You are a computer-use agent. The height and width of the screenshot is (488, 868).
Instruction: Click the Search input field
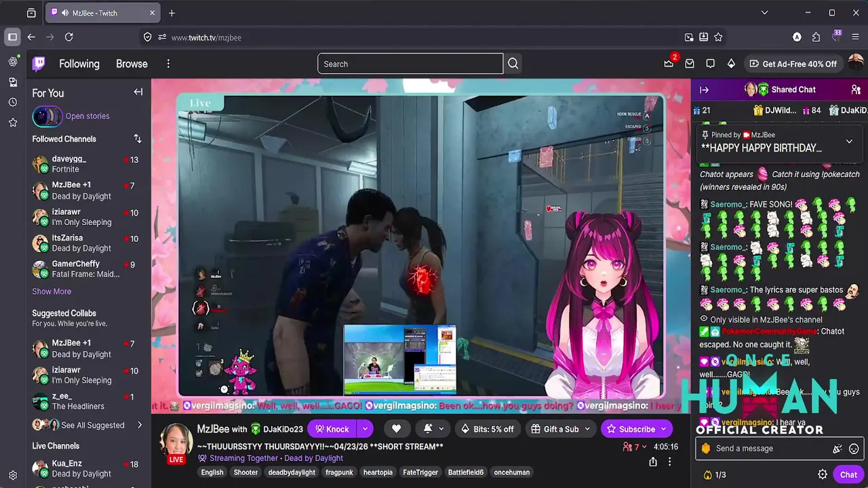pyautogui.click(x=410, y=64)
